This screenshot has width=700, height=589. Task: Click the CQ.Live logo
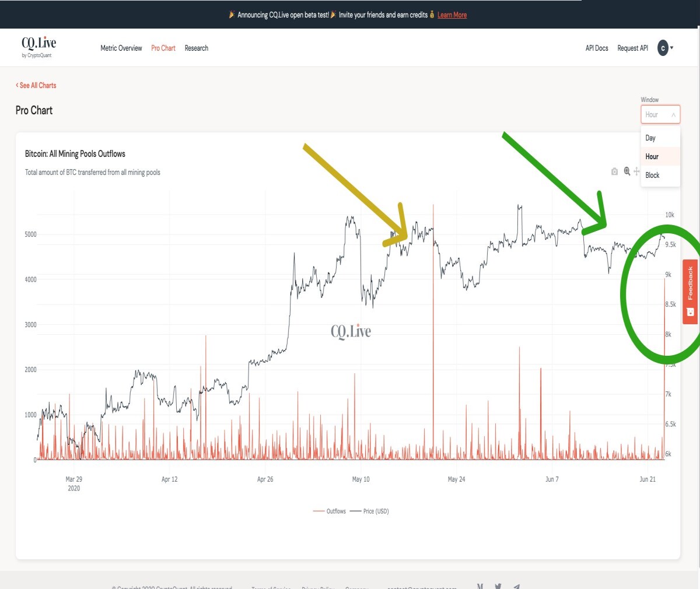[38, 47]
